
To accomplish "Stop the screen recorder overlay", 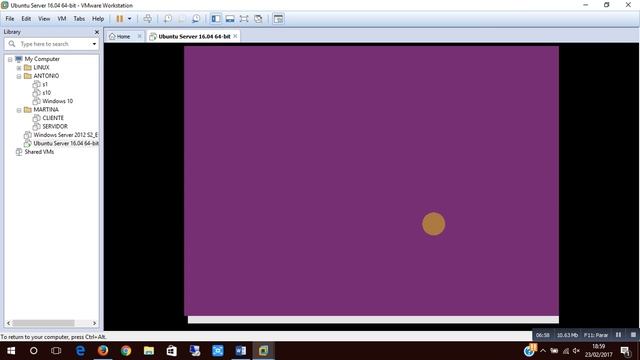I will 633,335.
